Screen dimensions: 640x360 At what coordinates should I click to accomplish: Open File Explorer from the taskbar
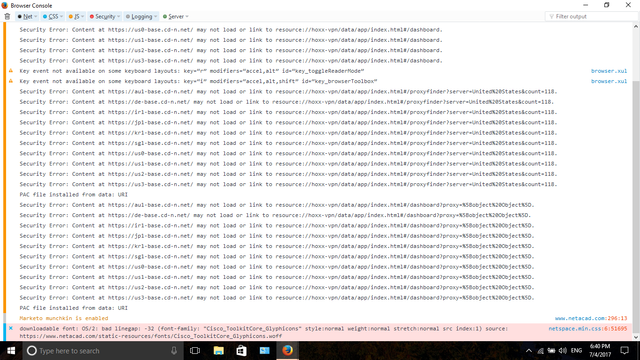tap(218, 351)
